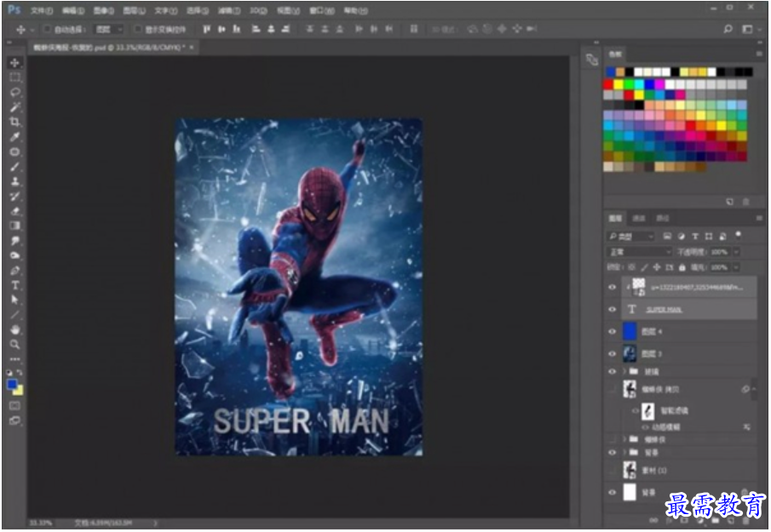Pick the red swatch in the Swatches panel
Viewport: 771px width, 532px height.
(608, 84)
